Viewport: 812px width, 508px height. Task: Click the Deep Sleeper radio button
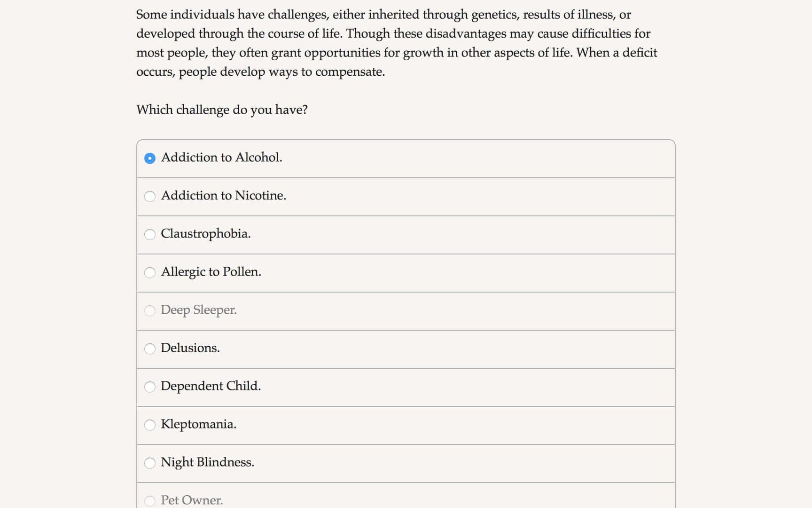pyautogui.click(x=150, y=310)
